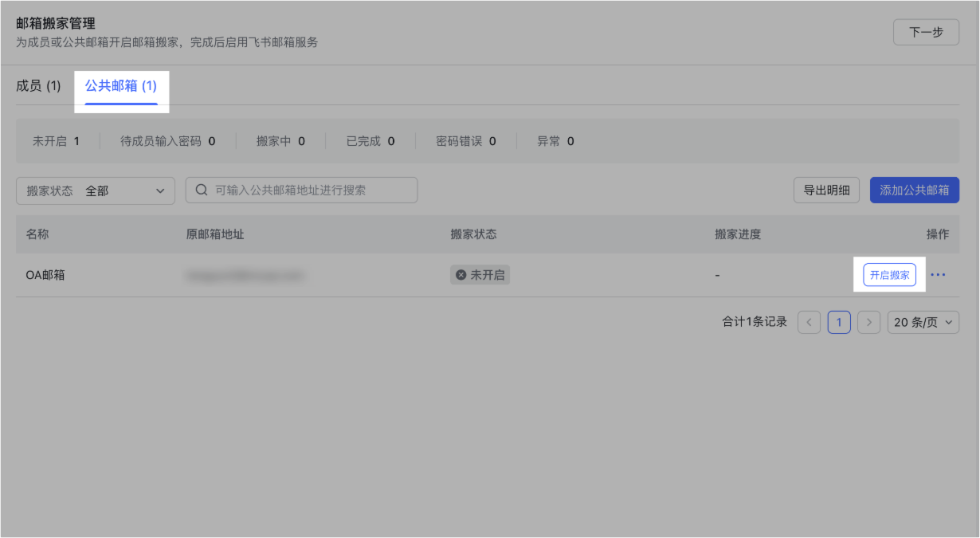Switch to the 成员 (1) tab

point(38,86)
